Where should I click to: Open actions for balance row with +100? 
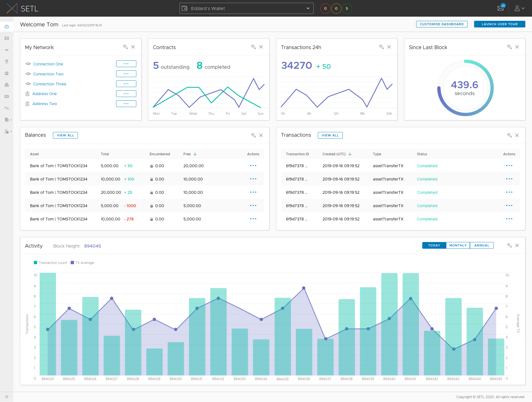253,179
